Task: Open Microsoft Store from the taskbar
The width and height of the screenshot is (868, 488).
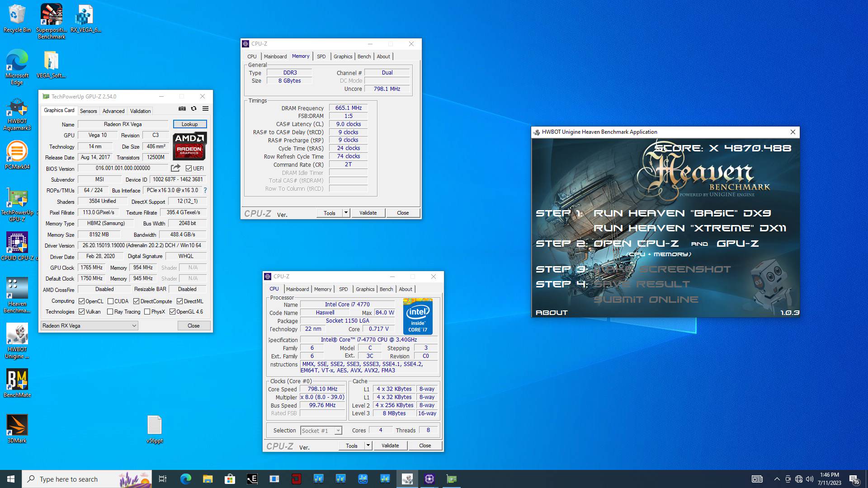Action: tap(230, 479)
